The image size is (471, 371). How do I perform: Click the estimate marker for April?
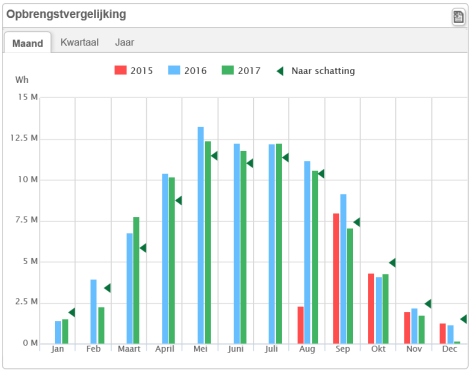178,201
